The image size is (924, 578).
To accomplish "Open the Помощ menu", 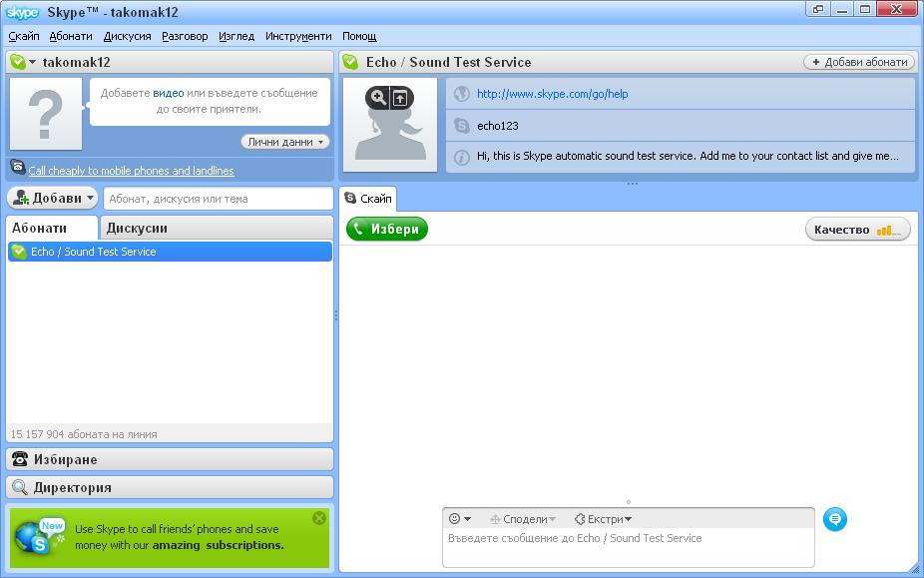I will [359, 36].
